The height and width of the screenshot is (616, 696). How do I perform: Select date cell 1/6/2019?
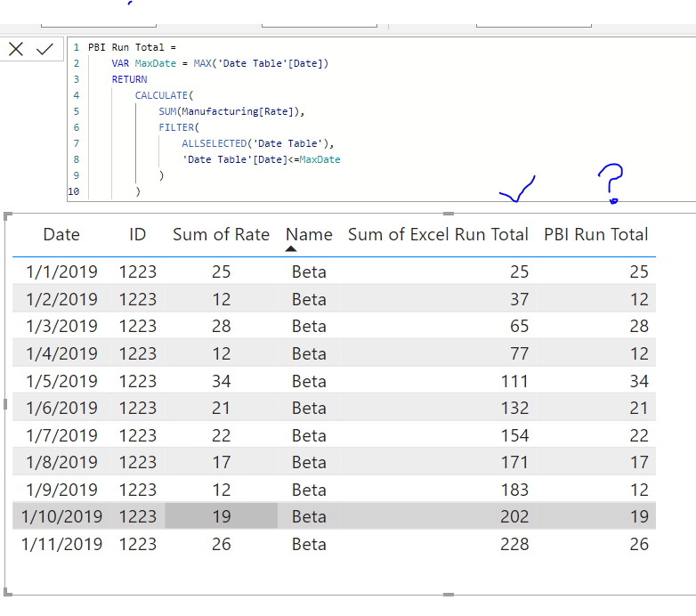61,408
